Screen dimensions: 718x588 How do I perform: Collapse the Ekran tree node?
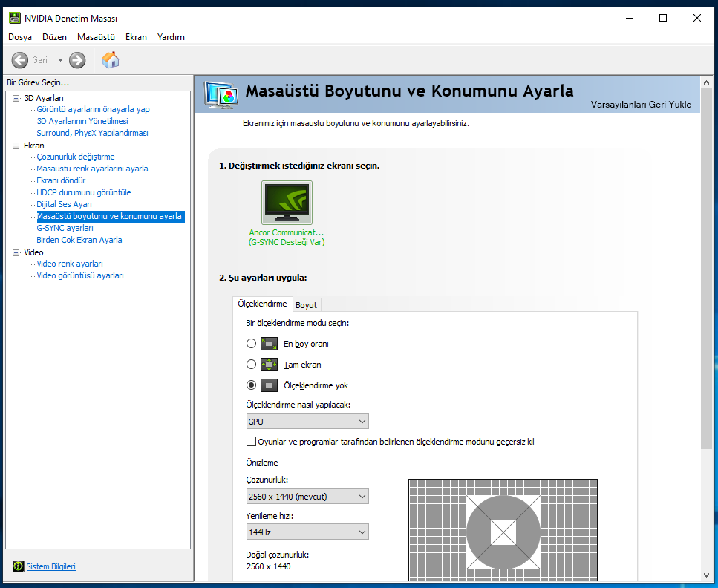pyautogui.click(x=16, y=146)
